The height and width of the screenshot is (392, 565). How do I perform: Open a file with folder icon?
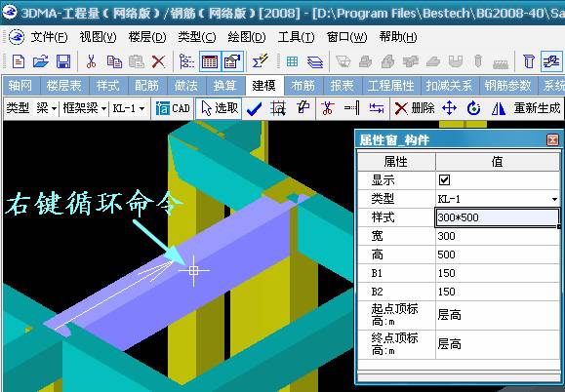tap(41, 61)
